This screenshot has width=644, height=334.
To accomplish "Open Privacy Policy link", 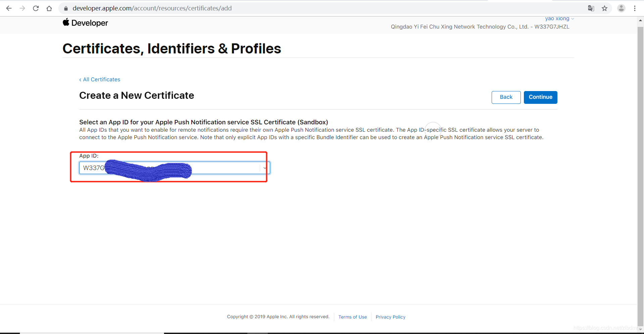I will [x=390, y=317].
